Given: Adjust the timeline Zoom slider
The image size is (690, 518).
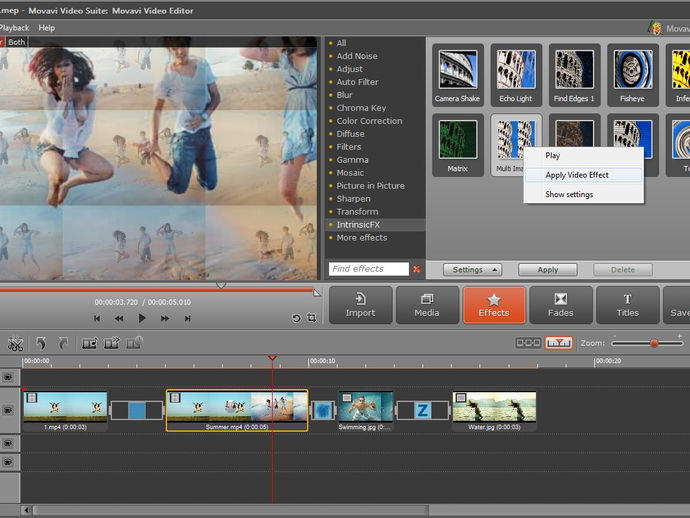Looking at the screenshot, I should point(654,343).
